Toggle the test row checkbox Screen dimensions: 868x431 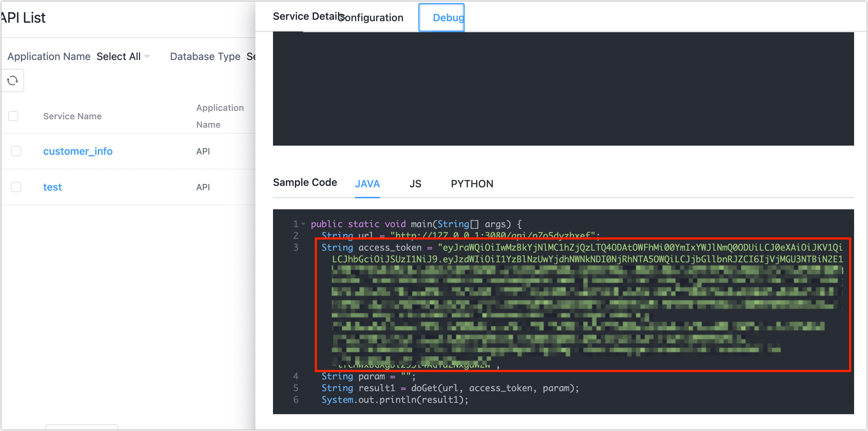[16, 187]
